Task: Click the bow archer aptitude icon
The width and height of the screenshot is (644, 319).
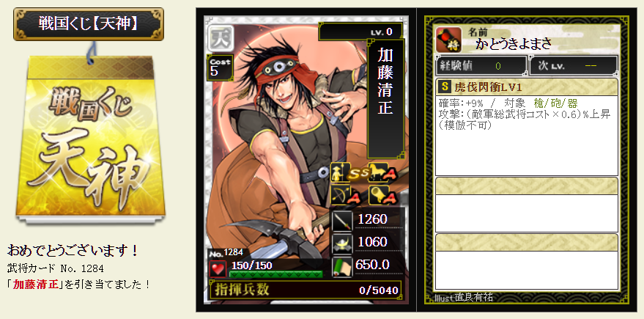Action: coord(341,195)
